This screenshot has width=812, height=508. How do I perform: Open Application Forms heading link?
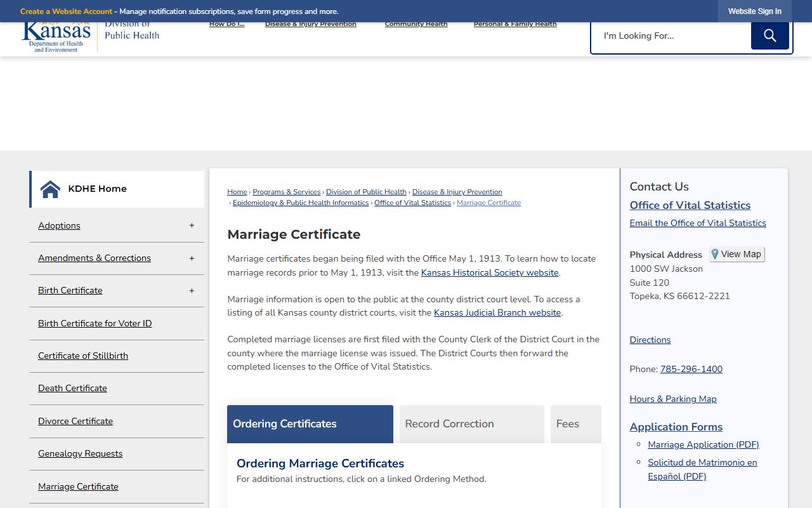[x=676, y=427]
